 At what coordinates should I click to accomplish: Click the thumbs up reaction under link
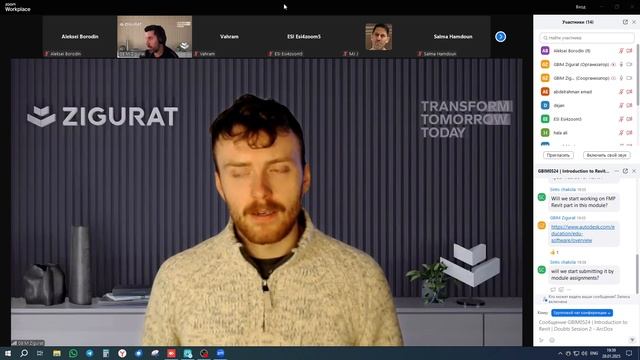point(555,252)
